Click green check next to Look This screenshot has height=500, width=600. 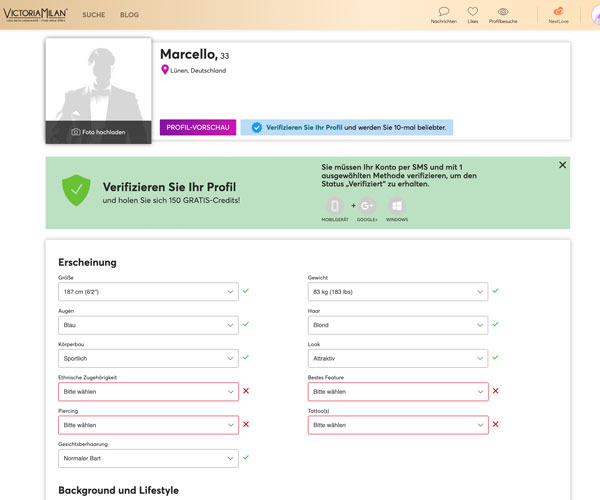[495, 357]
